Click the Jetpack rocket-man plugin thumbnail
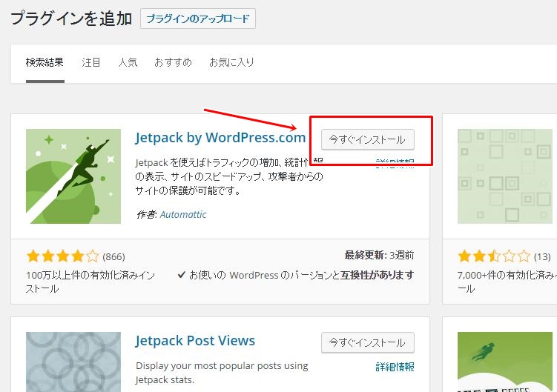Viewport: 557px width, 392px height. click(73, 176)
